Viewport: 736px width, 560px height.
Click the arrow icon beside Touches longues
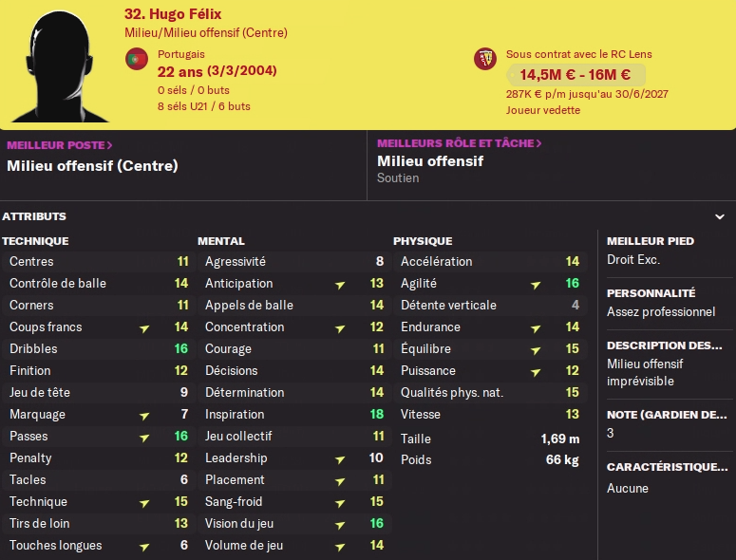[144, 546]
